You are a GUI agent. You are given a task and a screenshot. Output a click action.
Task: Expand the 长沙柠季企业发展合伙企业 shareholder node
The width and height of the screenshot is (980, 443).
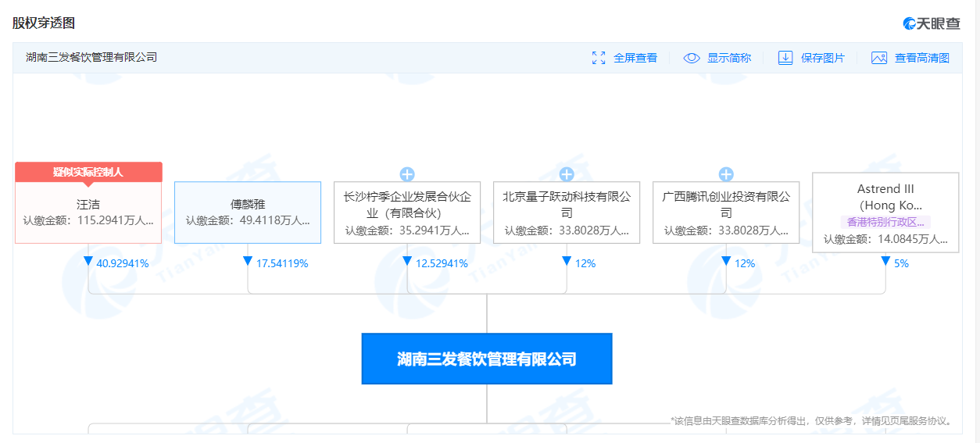click(x=407, y=174)
